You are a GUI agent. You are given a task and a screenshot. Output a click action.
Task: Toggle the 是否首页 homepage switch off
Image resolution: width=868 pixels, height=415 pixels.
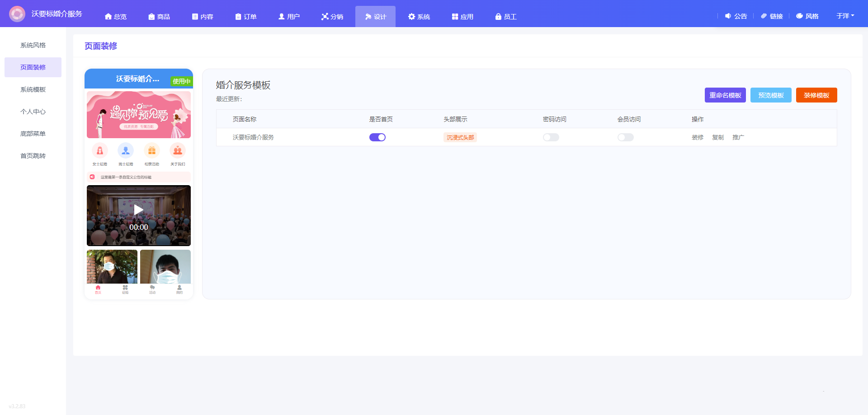377,137
